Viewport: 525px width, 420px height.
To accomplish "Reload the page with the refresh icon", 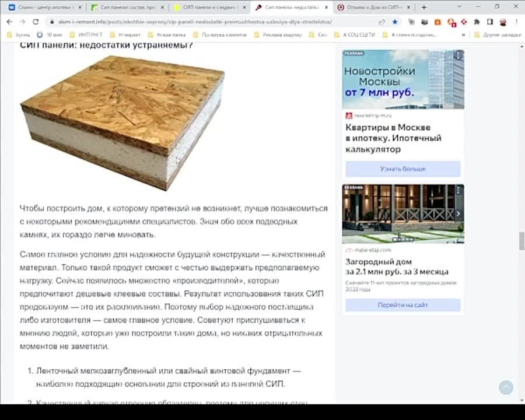I will click(36, 22).
